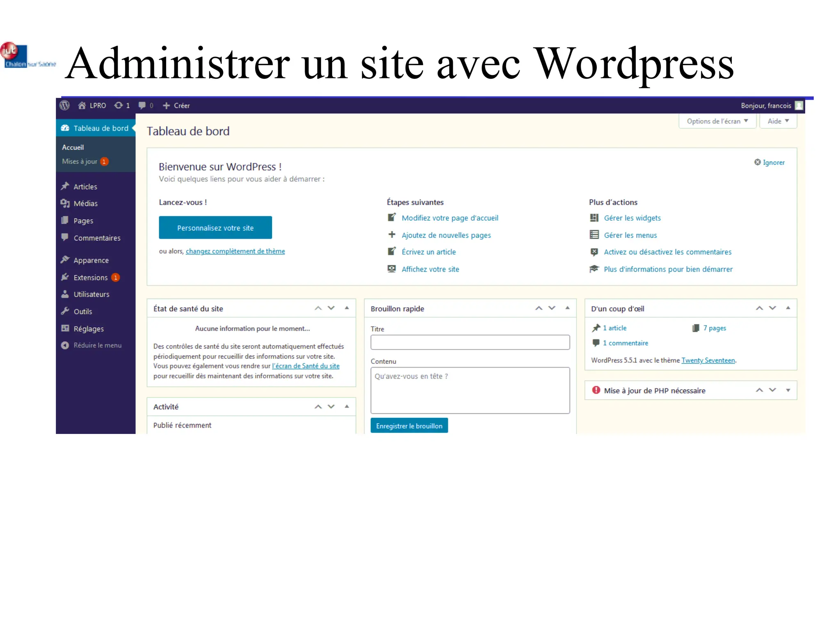840x630 pixels.
Task: Move Mise à jour de PHP panel up
Action: [x=760, y=390]
